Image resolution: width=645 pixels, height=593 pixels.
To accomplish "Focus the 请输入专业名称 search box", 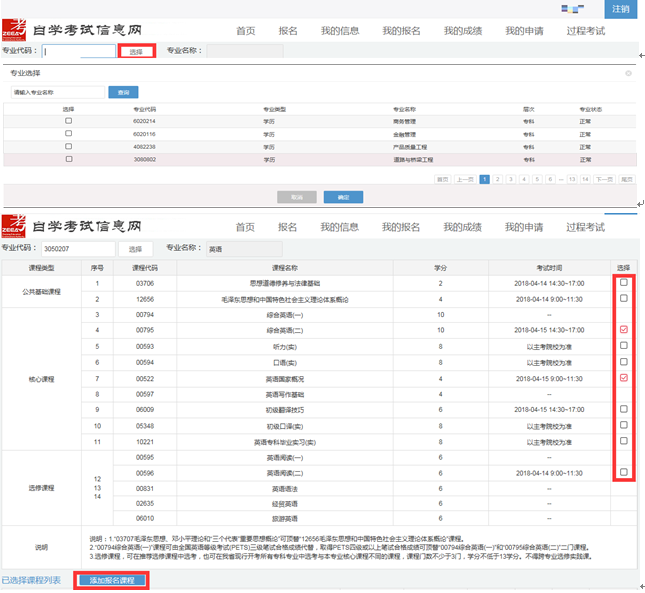I will pos(58,92).
